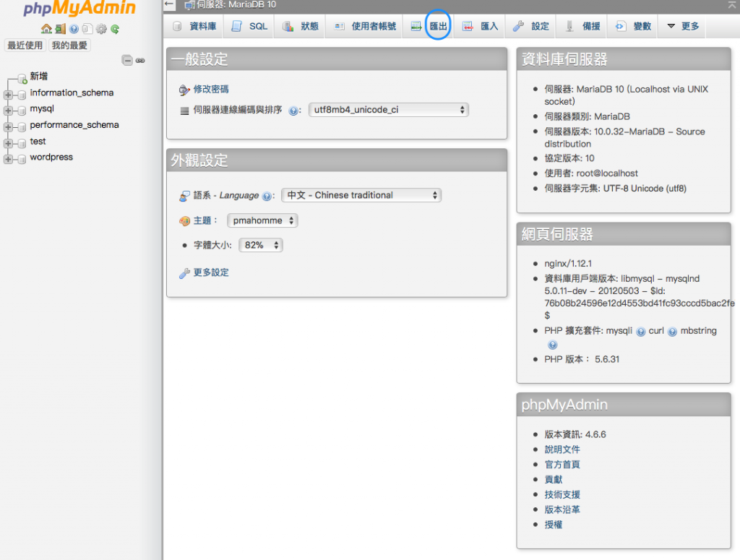The width and height of the screenshot is (740, 560).
Task: Click the text PHP 版本： 5.6.31
Action: [582, 360]
